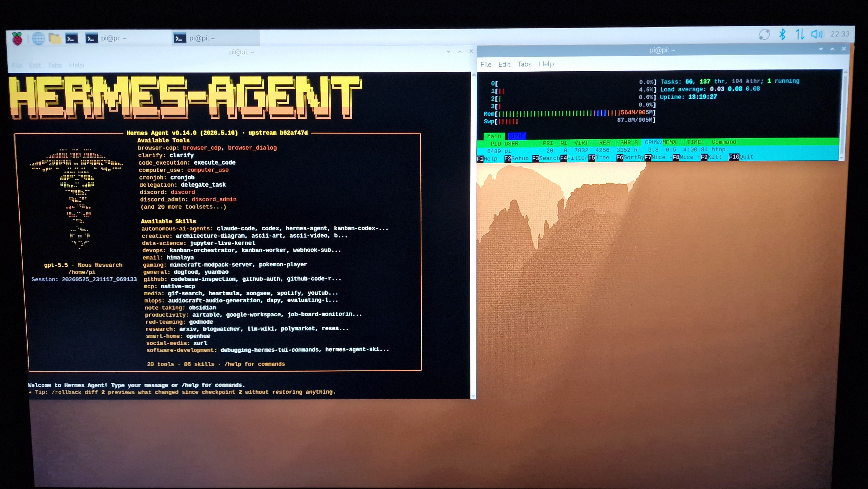
Task: Click the /rollback diff tip line
Action: [x=182, y=392]
